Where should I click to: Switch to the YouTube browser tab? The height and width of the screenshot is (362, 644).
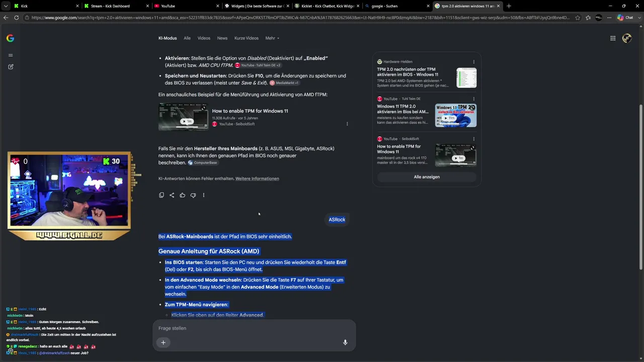(x=186, y=6)
